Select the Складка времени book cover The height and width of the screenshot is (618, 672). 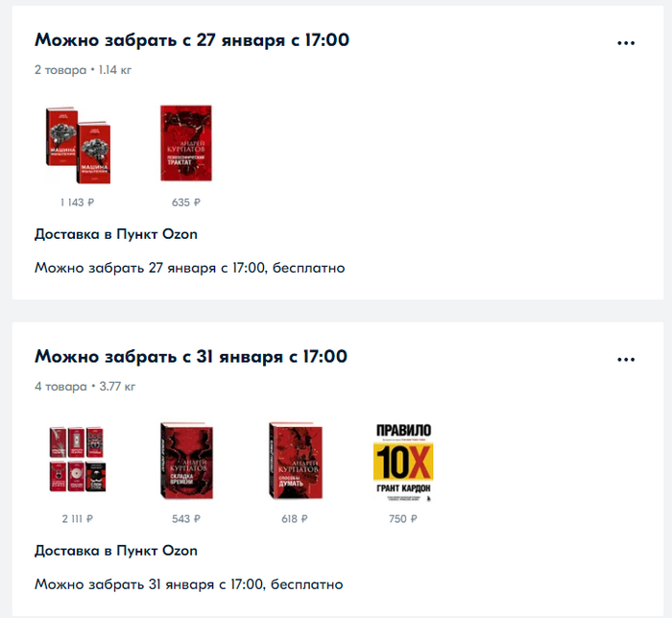pyautogui.click(x=186, y=461)
